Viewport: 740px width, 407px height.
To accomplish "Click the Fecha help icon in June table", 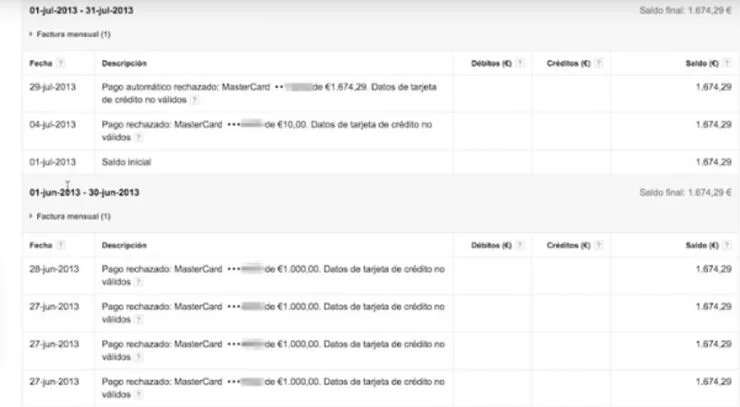I will pyautogui.click(x=61, y=245).
